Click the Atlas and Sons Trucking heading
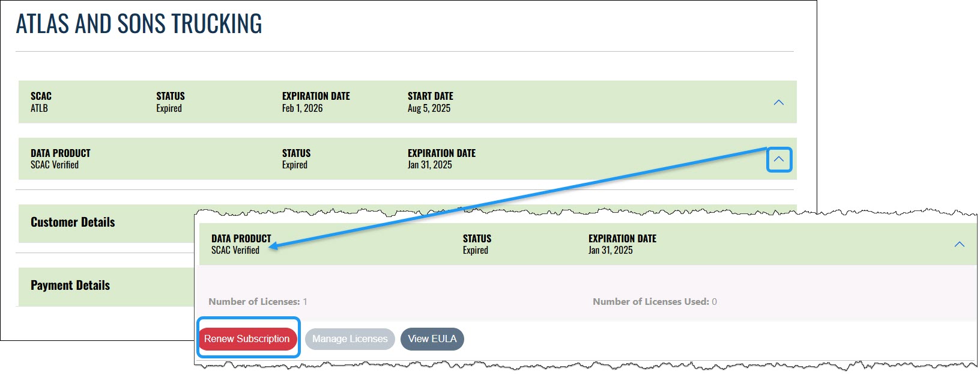The image size is (980, 374). 139,24
